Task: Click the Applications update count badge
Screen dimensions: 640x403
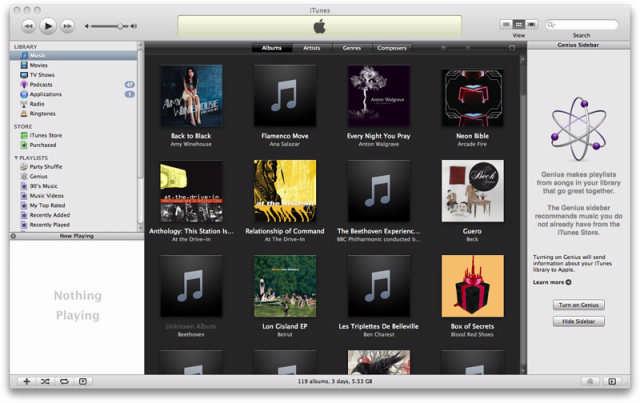Action: coord(129,94)
